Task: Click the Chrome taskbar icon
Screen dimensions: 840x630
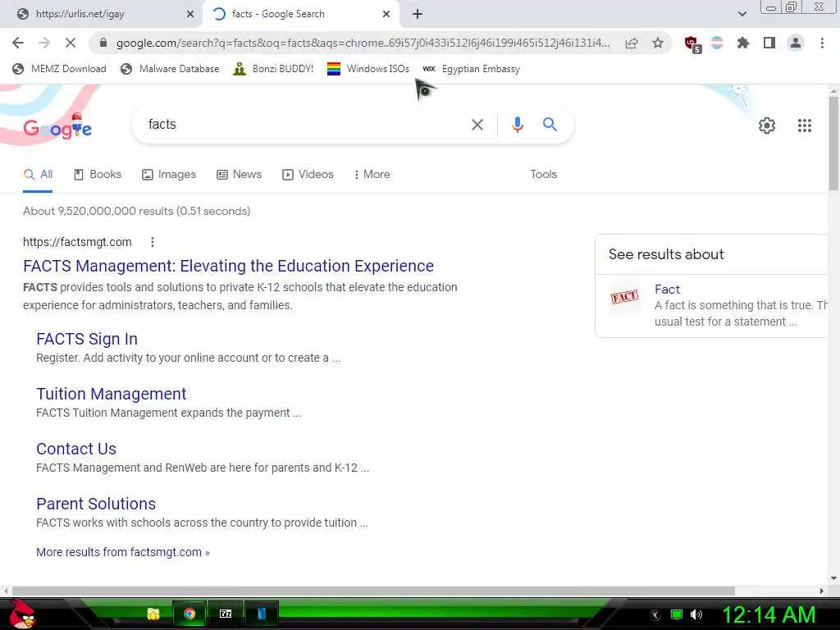Action: click(x=189, y=614)
